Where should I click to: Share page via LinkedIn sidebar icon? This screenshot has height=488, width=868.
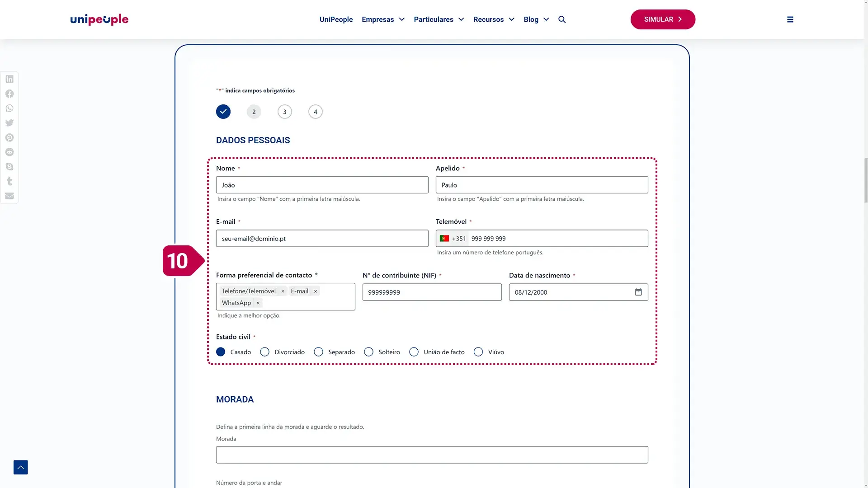9,79
